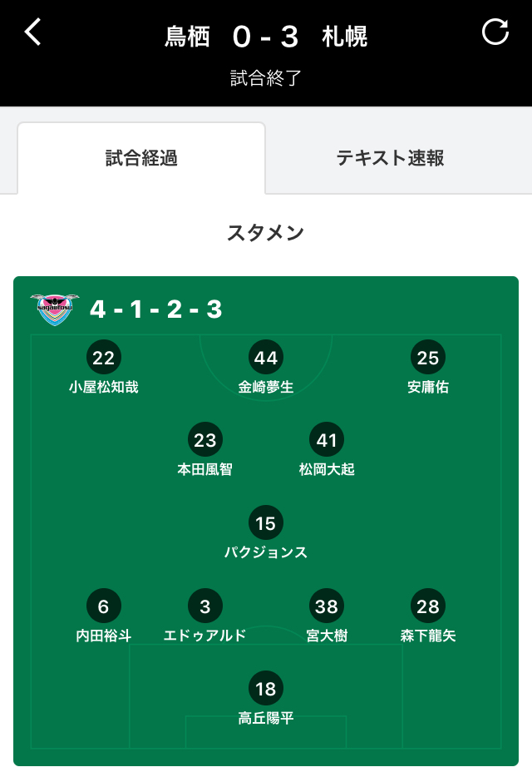Viewport: 532px width, 772px height.
Task: Tap the 4-1-2-3 formation label
Action: point(155,309)
